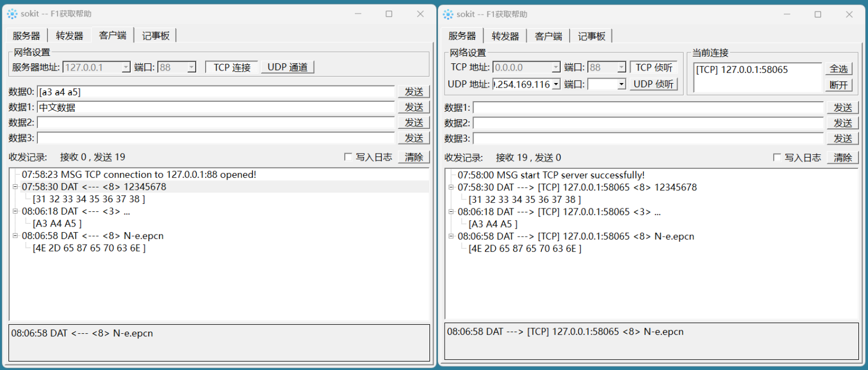Open 客户端 tab in right window
The width and height of the screenshot is (868, 370).
pos(548,36)
